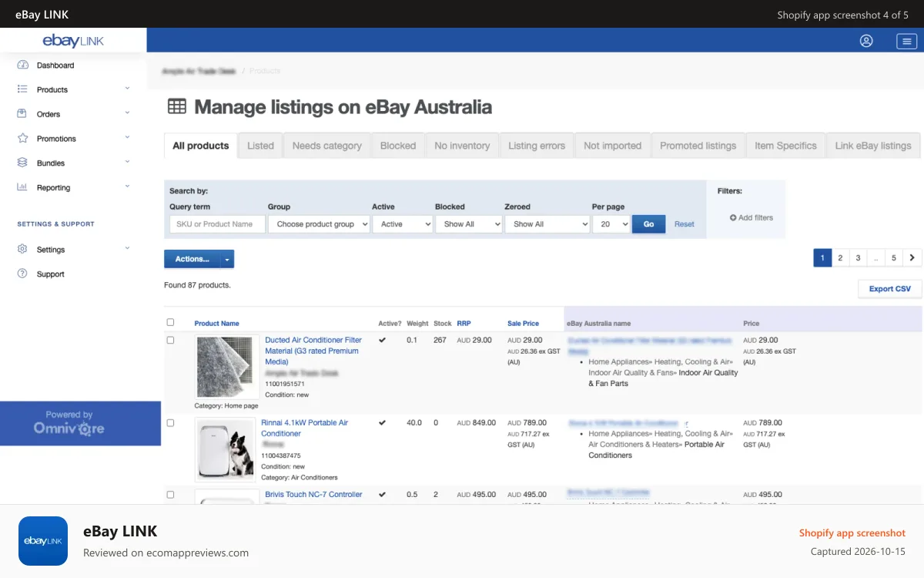Switch to the Promoted listings tab

coord(698,146)
